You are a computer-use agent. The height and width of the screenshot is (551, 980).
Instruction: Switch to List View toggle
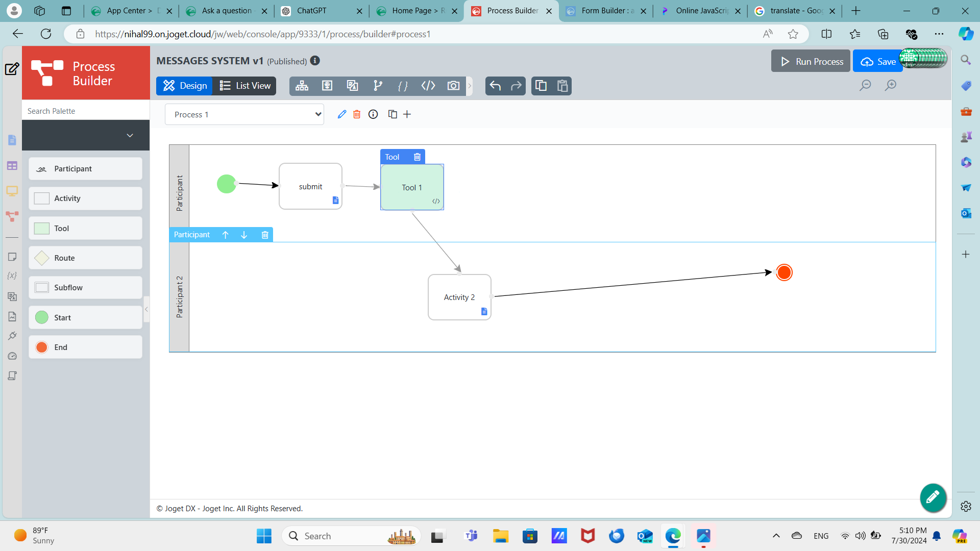(245, 86)
